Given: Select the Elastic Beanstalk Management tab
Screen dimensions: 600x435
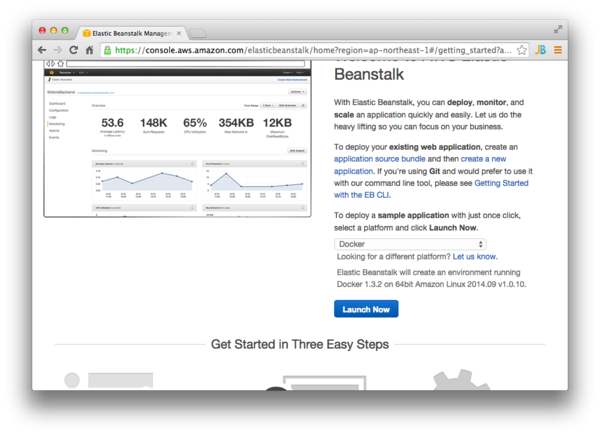Looking at the screenshot, I should point(132,33).
